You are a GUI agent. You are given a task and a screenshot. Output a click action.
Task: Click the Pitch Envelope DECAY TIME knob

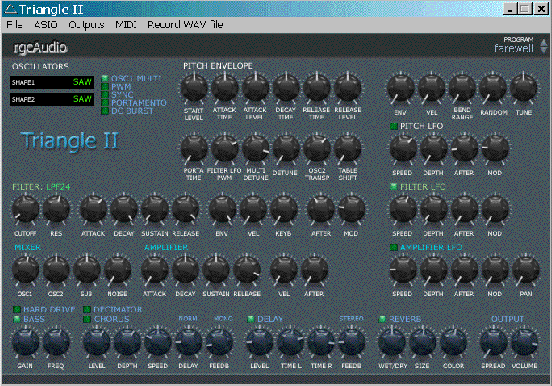(x=286, y=88)
